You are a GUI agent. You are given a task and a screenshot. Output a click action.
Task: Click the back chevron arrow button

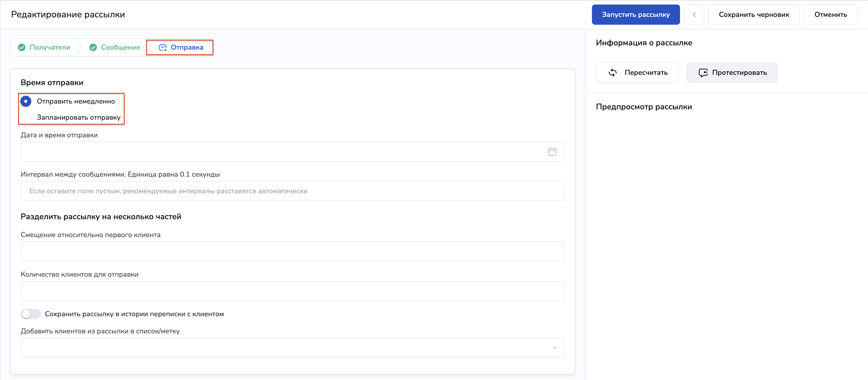click(694, 14)
